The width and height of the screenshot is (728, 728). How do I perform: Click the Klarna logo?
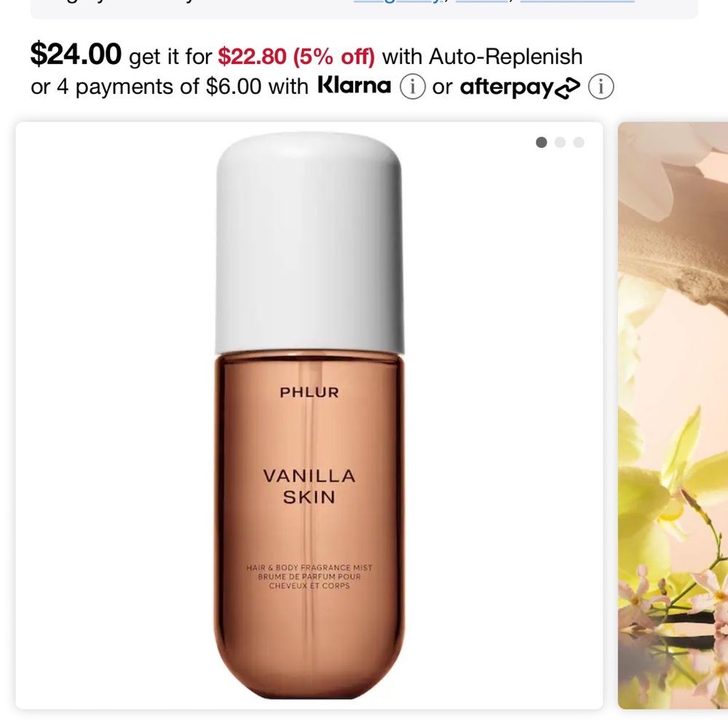pos(355,85)
